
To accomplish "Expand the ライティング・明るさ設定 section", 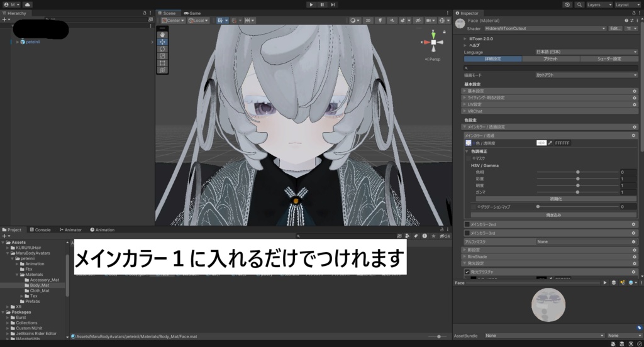I will [550, 97].
